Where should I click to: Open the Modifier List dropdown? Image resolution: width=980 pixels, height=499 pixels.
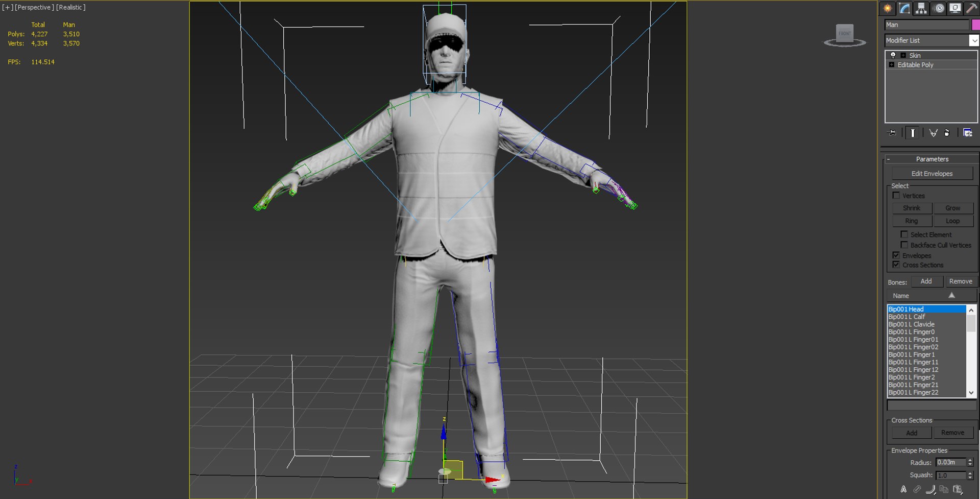coord(974,40)
